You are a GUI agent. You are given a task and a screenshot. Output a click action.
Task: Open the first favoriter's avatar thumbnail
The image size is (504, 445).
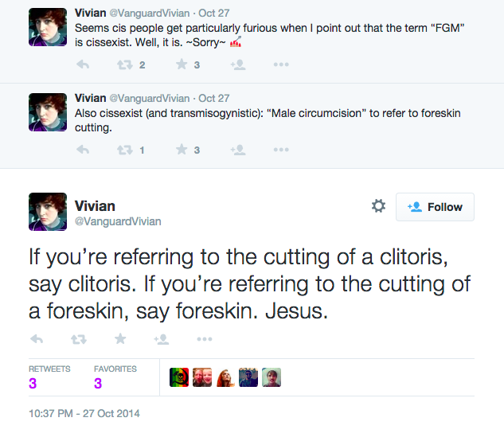tap(179, 377)
